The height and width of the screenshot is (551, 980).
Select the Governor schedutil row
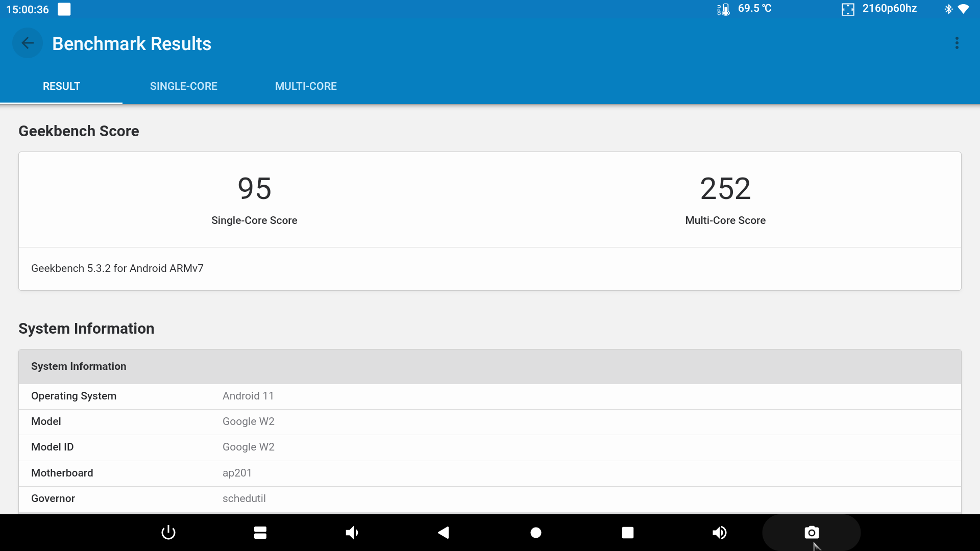coord(490,498)
